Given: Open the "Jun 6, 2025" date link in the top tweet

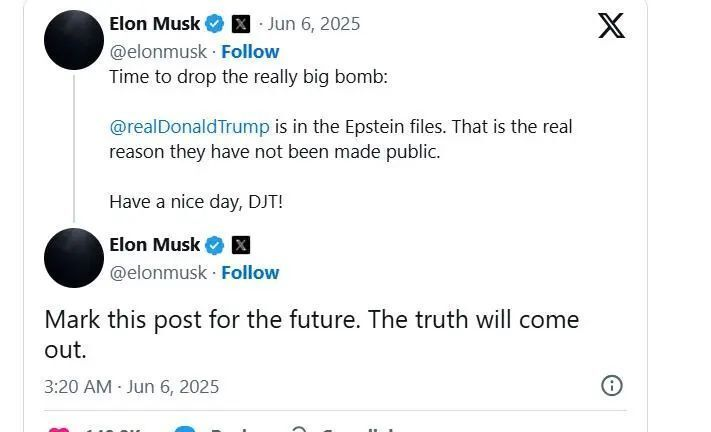Looking at the screenshot, I should coord(314,24).
